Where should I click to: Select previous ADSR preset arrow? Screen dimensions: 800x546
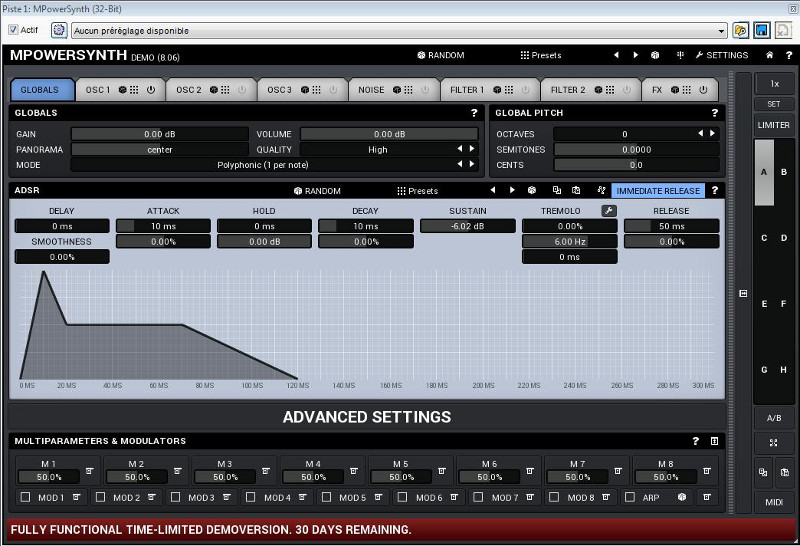click(492, 190)
